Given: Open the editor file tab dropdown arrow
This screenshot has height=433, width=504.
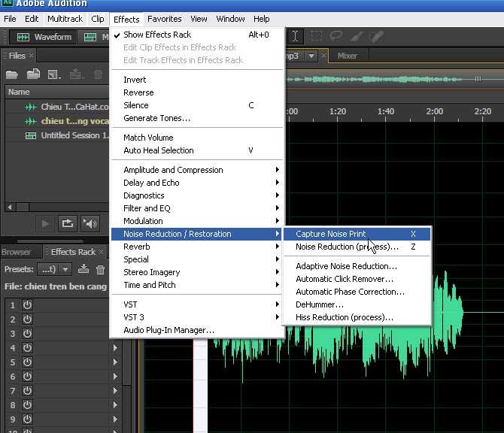Looking at the screenshot, I should pos(311,56).
